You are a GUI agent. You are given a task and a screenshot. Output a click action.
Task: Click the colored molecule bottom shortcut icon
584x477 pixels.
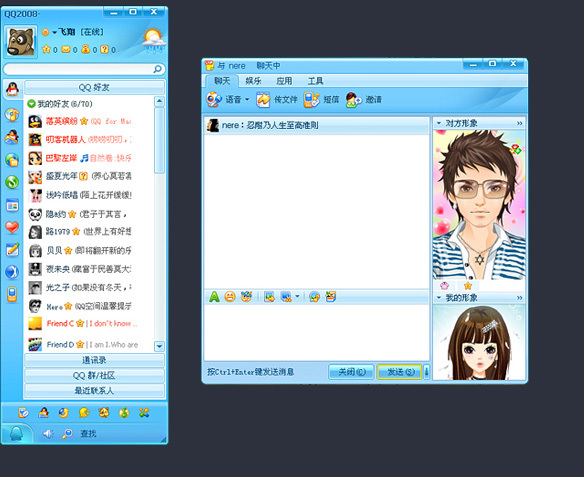click(x=144, y=413)
